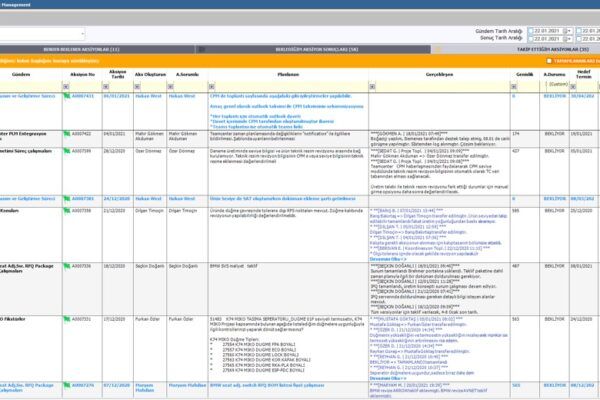Select 'BMW SVS maliyet teklif' Planlanan cell
The image size is (600, 400).
(x=234, y=266)
